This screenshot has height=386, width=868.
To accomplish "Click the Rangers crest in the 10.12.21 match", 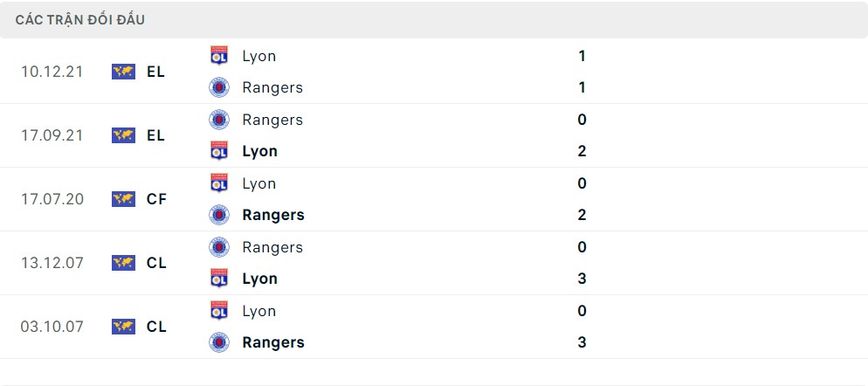I will point(219,87).
